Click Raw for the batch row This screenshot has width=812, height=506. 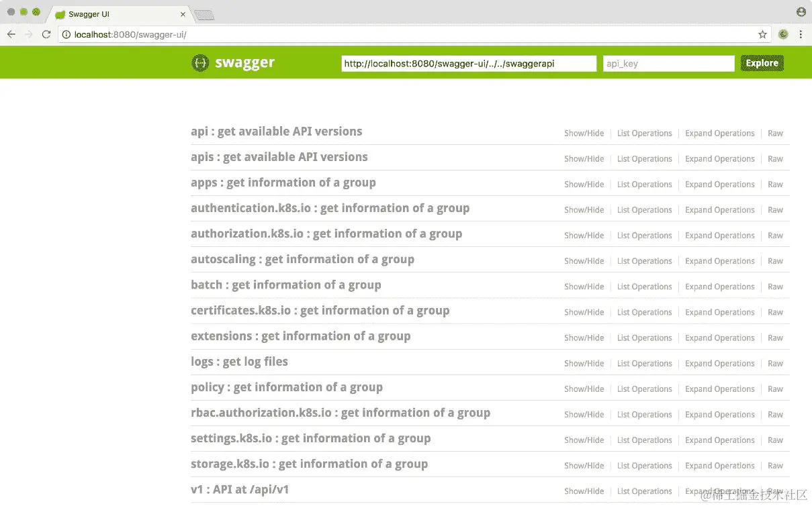[x=775, y=287]
